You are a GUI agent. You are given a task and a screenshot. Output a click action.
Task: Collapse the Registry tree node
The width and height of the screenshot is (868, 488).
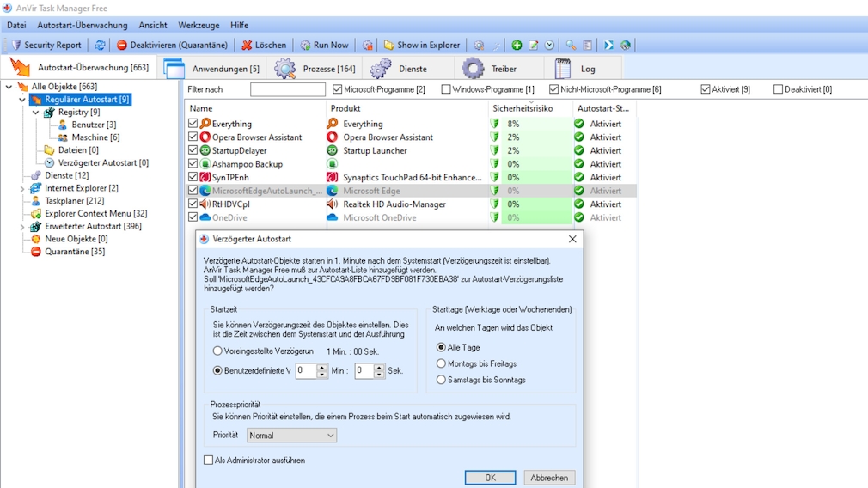[x=35, y=113]
